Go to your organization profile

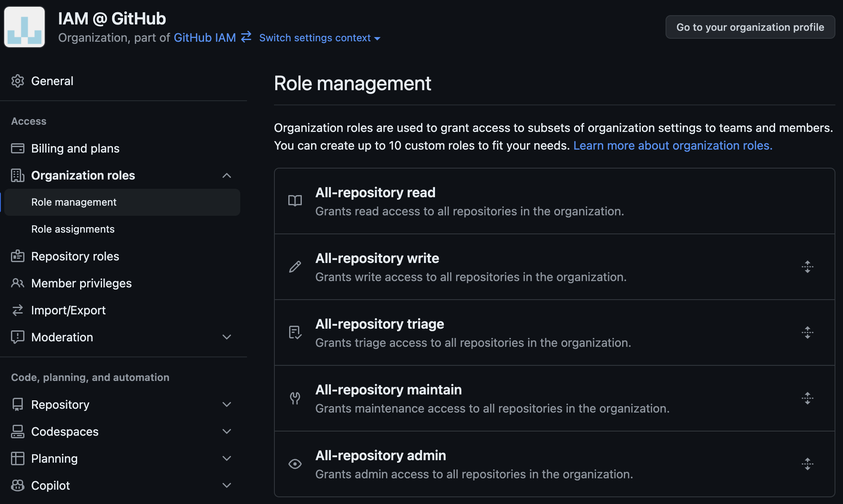(750, 27)
